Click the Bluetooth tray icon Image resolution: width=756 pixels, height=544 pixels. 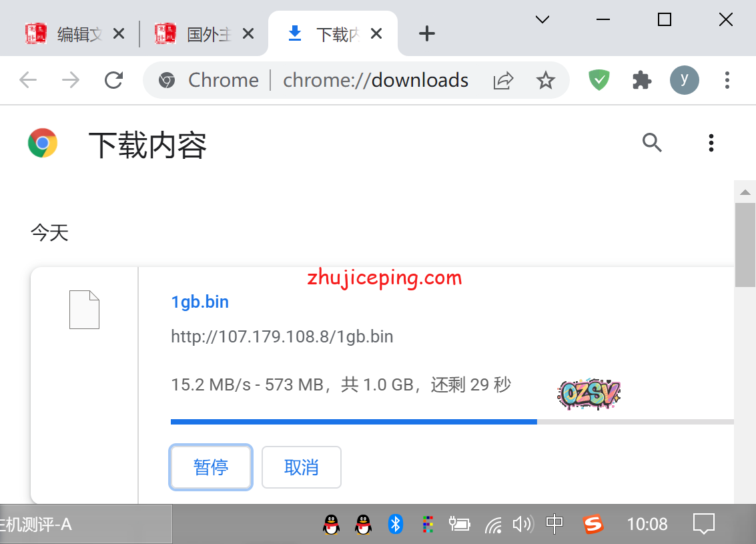(x=396, y=524)
